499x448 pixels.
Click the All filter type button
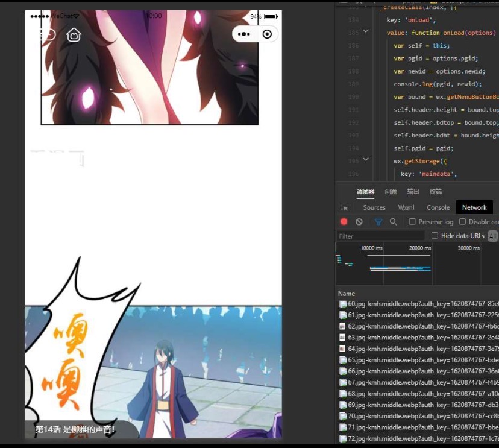click(492, 236)
